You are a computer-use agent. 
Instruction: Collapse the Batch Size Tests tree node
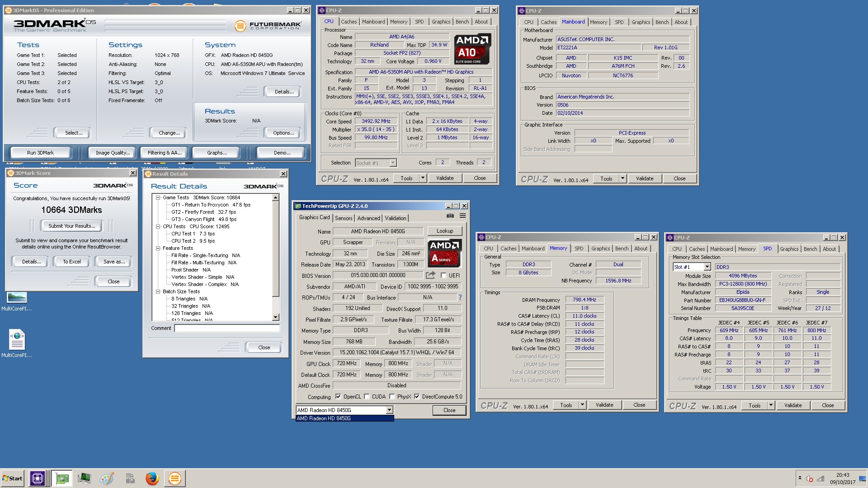click(158, 291)
